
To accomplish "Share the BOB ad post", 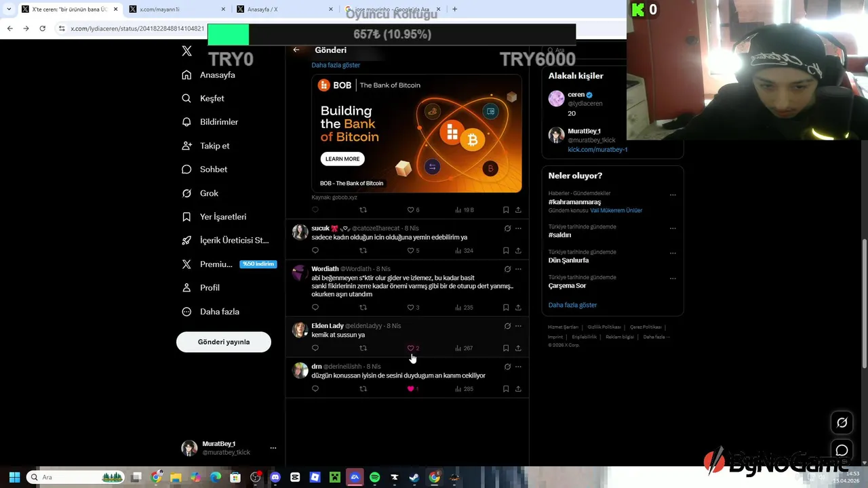I will [x=518, y=210].
